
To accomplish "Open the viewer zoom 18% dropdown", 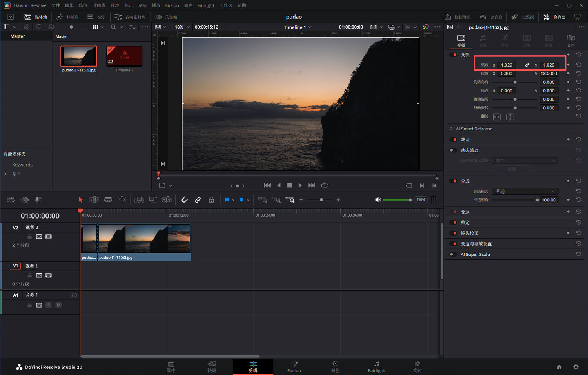I will (x=182, y=27).
